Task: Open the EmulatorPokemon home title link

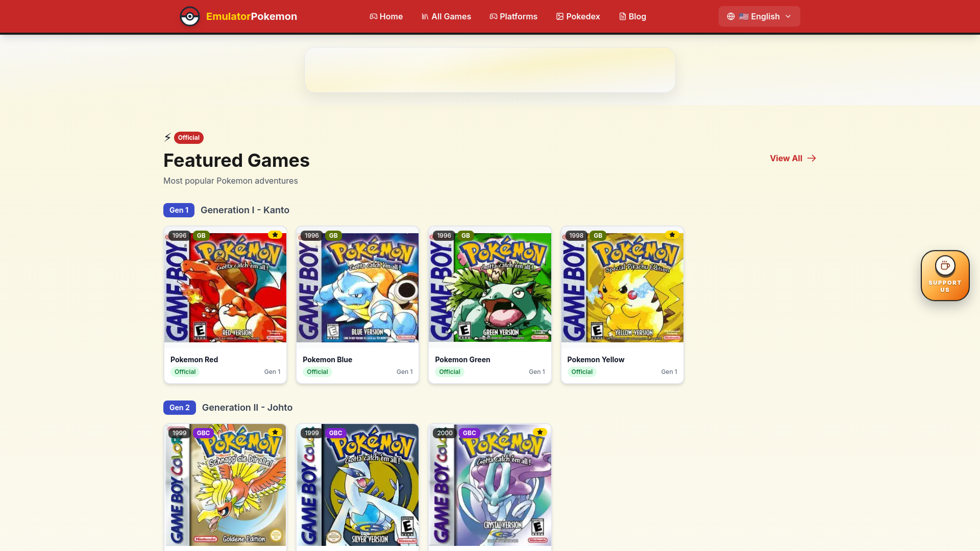Action: (x=251, y=16)
